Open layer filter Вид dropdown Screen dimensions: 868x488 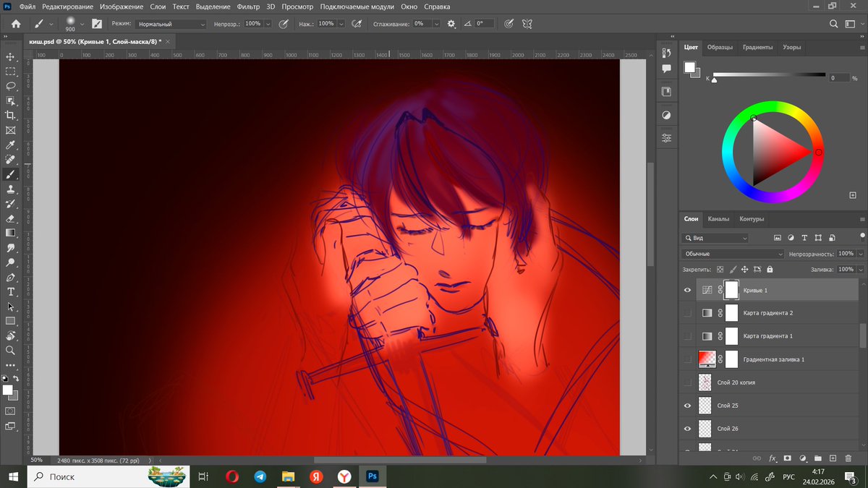(716, 237)
